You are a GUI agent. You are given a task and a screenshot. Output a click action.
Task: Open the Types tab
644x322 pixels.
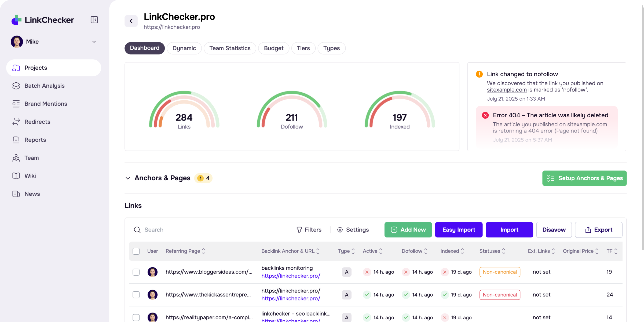point(332,48)
